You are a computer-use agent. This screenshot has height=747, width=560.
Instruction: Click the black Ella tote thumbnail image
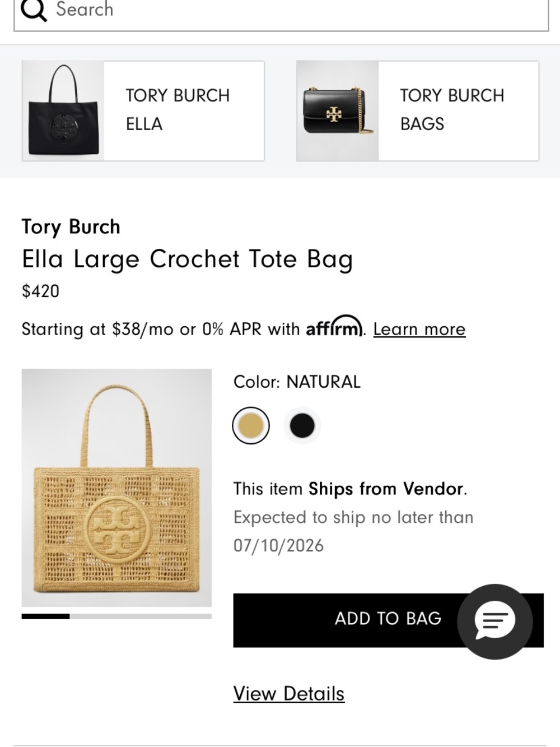click(63, 111)
